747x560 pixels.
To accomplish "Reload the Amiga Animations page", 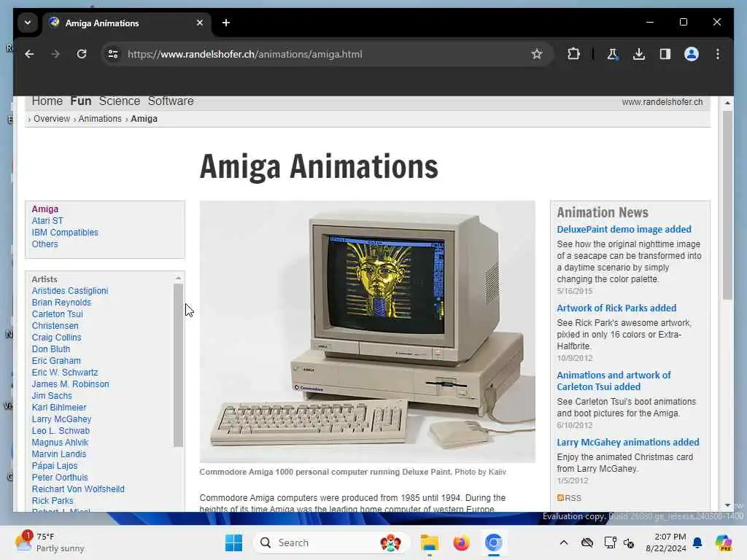I will tap(82, 54).
